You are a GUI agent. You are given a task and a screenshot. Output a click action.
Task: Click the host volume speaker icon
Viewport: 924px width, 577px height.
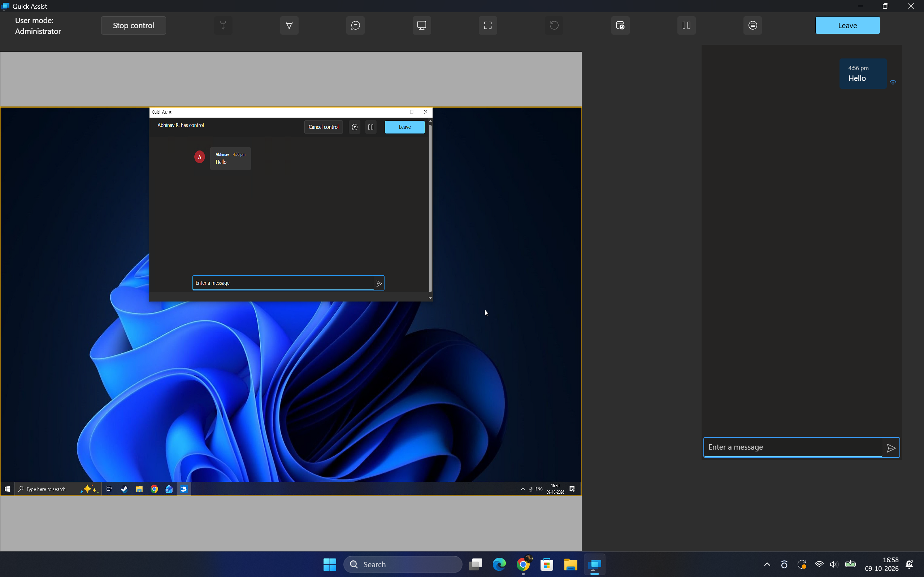pos(834,564)
